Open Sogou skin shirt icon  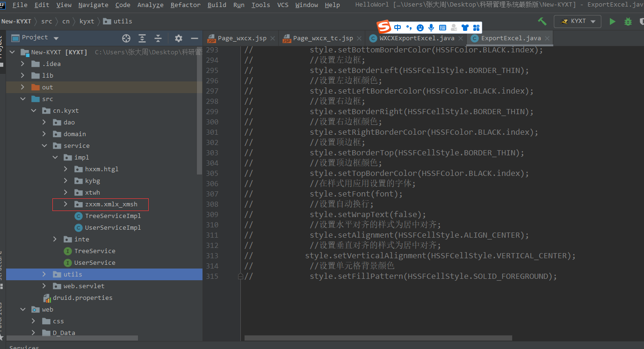[x=465, y=28]
